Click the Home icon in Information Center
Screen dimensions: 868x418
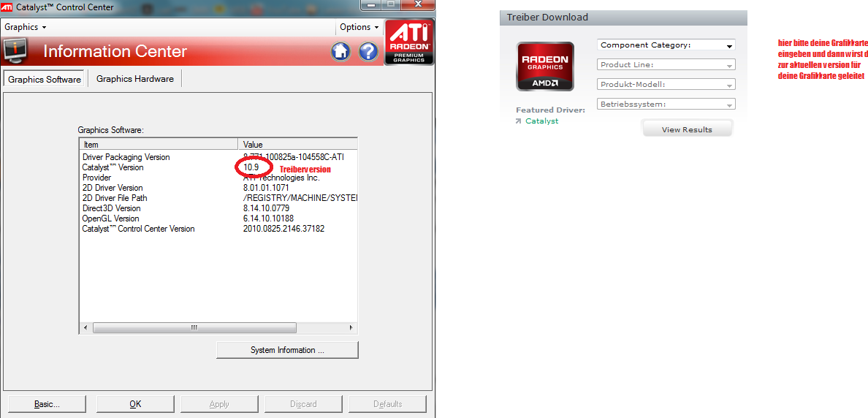coord(341,51)
